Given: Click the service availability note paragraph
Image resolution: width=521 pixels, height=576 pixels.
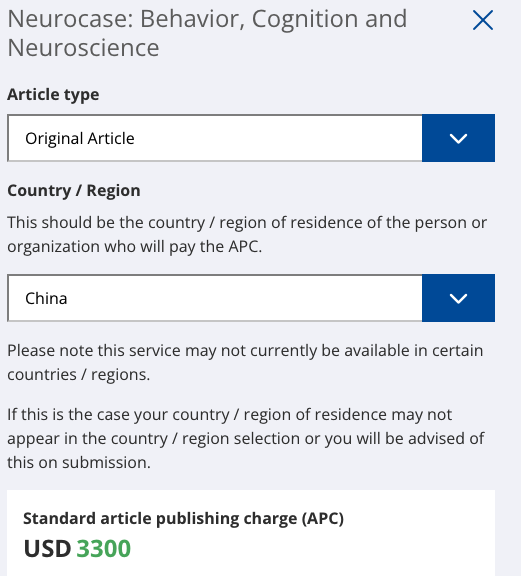Looking at the screenshot, I should pos(245,363).
